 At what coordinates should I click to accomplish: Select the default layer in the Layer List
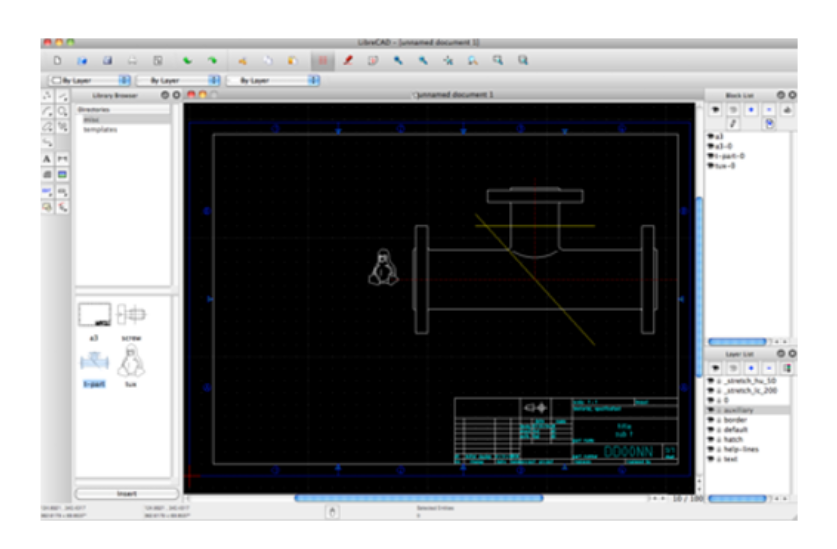pos(736,429)
